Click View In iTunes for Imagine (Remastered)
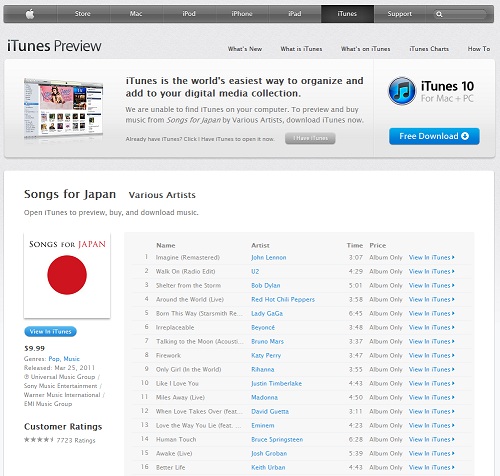Image resolution: width=500 pixels, height=476 pixels. (432, 258)
